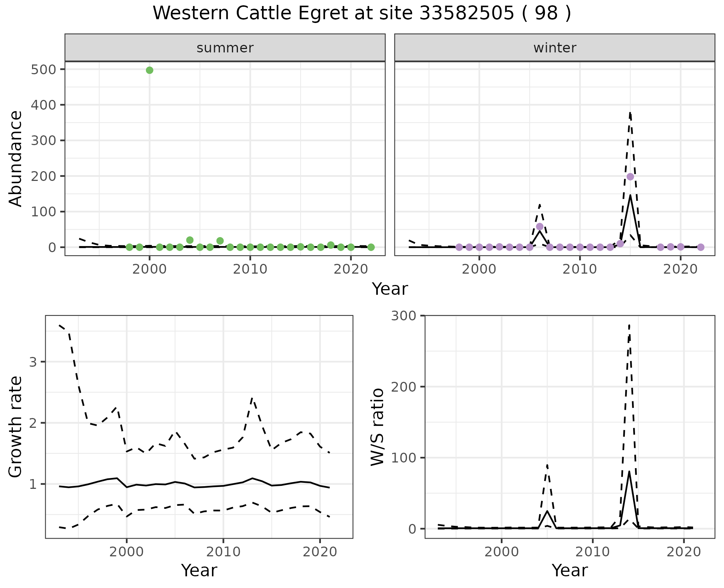Click the 2010 tick label in summer panel

tap(250, 269)
